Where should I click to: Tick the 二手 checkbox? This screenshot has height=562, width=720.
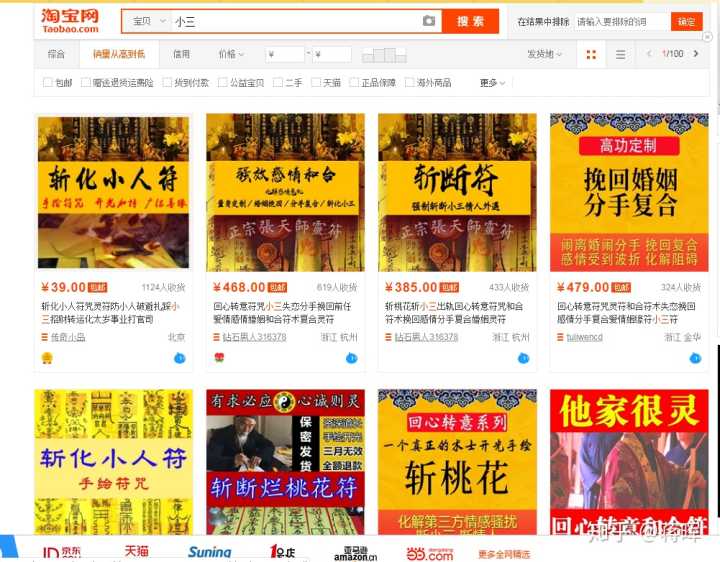point(277,82)
